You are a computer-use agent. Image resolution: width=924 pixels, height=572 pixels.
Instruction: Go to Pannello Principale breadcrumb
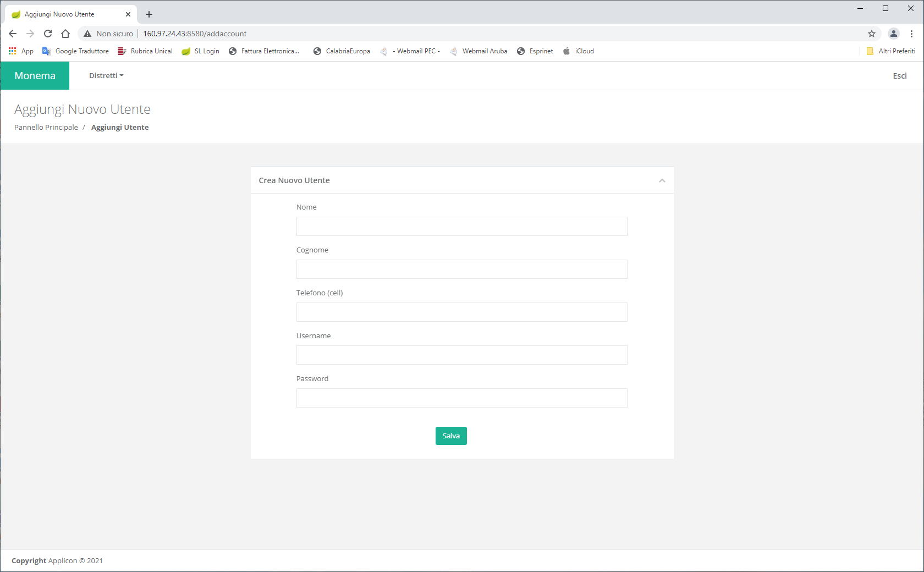[x=46, y=127]
